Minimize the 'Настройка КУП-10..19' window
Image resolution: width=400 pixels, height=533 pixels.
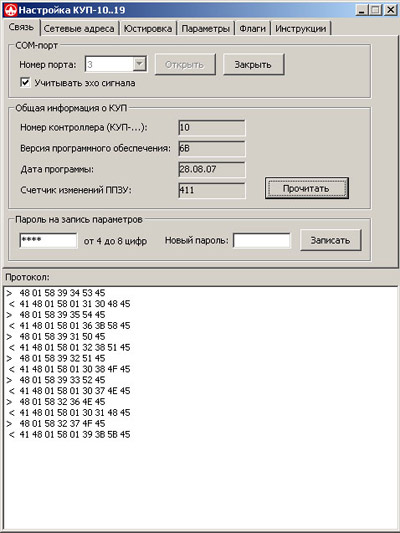[x=362, y=10]
